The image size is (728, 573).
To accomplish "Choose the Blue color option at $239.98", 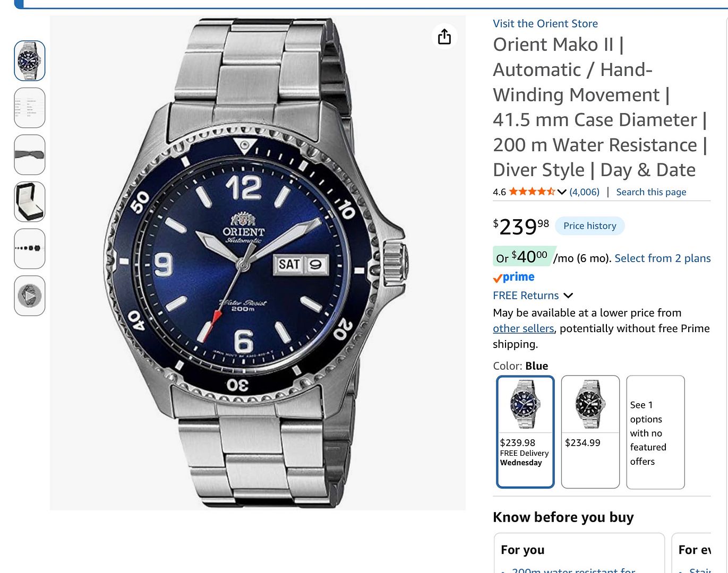I will coord(525,432).
